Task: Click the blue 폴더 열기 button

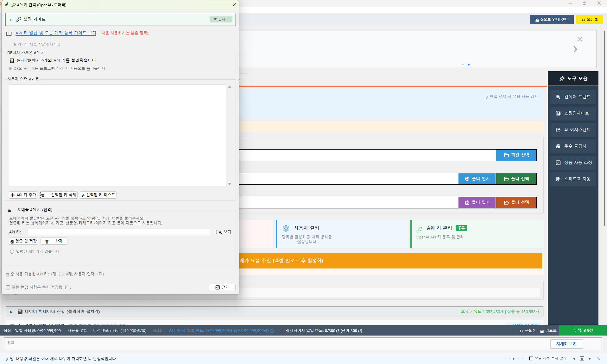Action: point(477,179)
